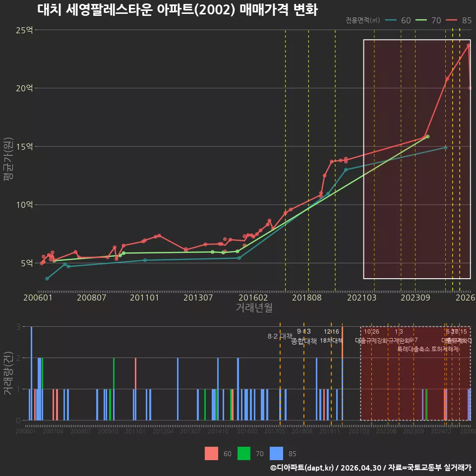Click the highest red 85㎡ data point near 24억

pyautogui.click(x=469, y=45)
